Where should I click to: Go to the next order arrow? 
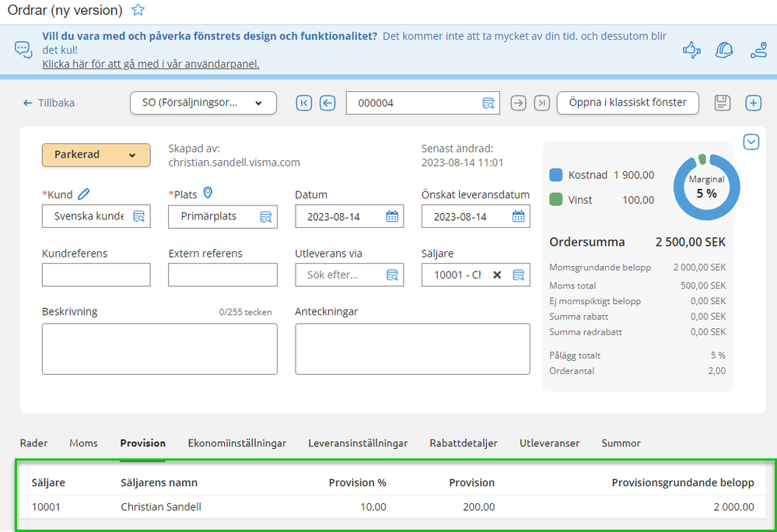518,103
